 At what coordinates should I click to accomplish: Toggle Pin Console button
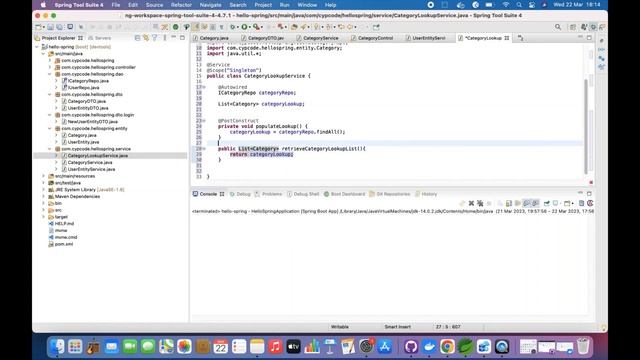point(547,203)
